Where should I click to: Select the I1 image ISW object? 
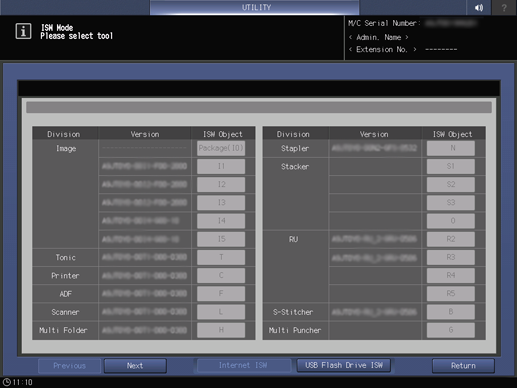pos(221,166)
